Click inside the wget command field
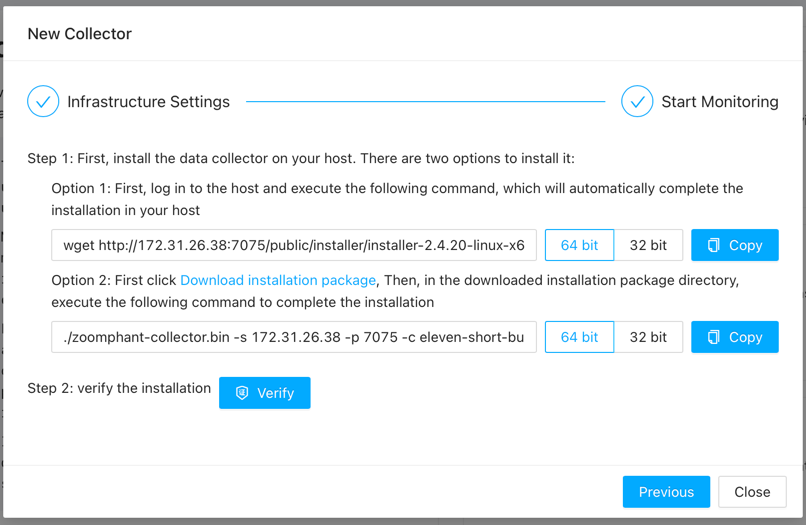The width and height of the screenshot is (806, 525). (294, 245)
